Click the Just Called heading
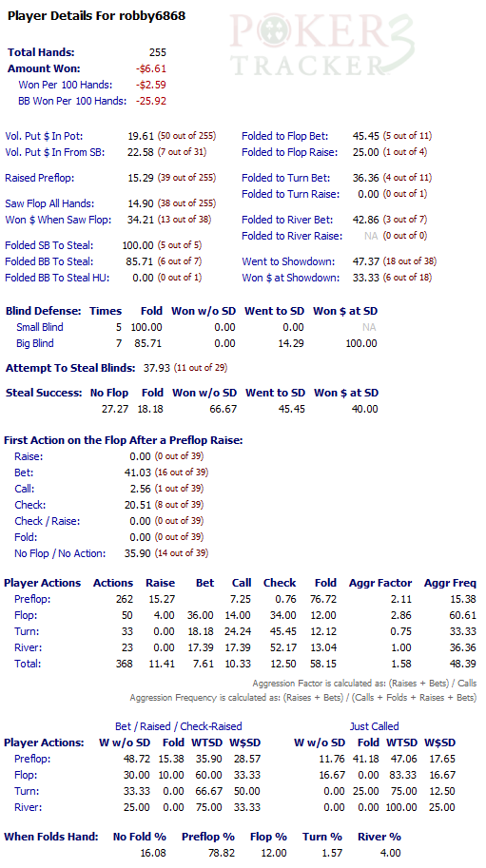The height and width of the screenshot is (868, 486). pos(374,726)
